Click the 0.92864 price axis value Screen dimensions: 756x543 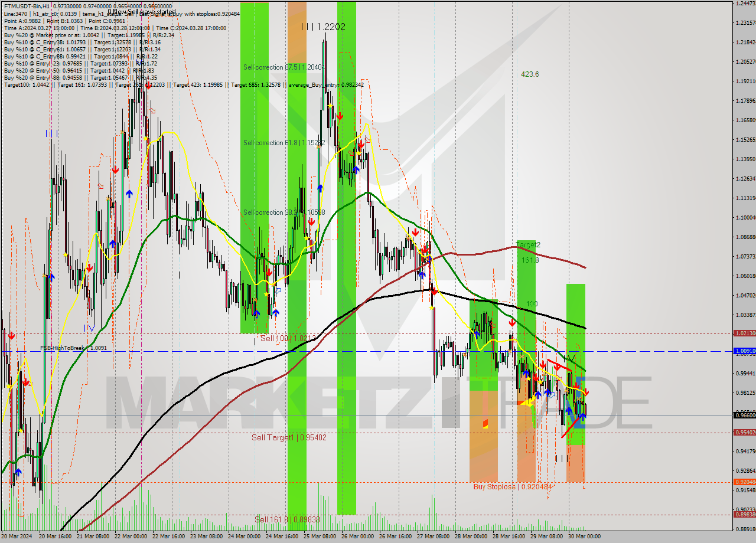(x=745, y=471)
